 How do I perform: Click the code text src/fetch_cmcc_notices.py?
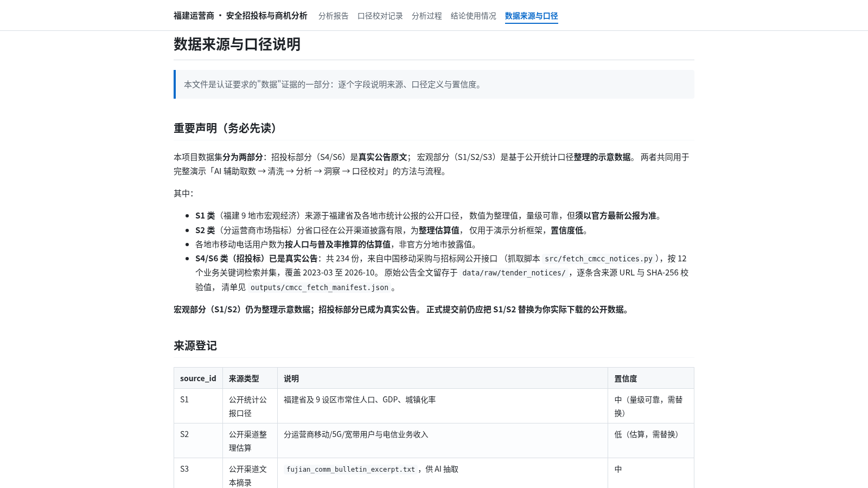tap(598, 259)
